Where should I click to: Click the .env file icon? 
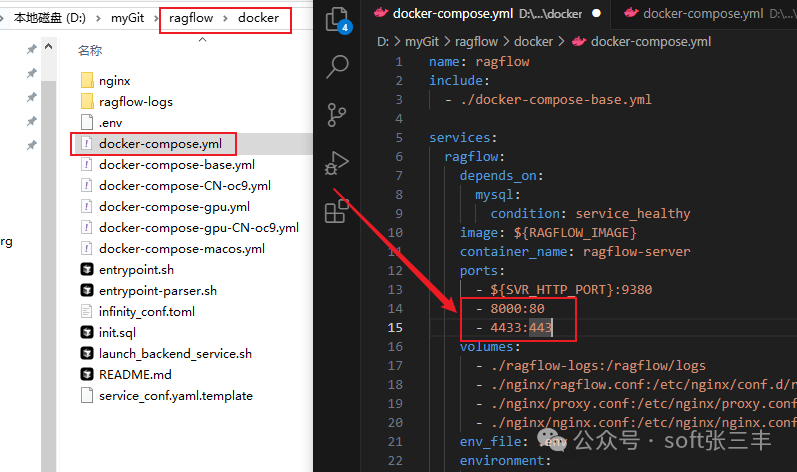87,122
